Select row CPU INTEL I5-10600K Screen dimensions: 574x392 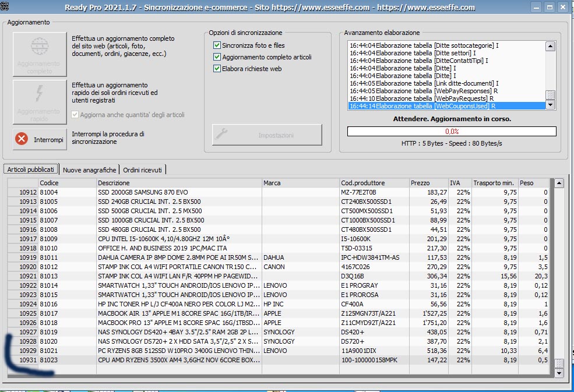tap(279, 239)
